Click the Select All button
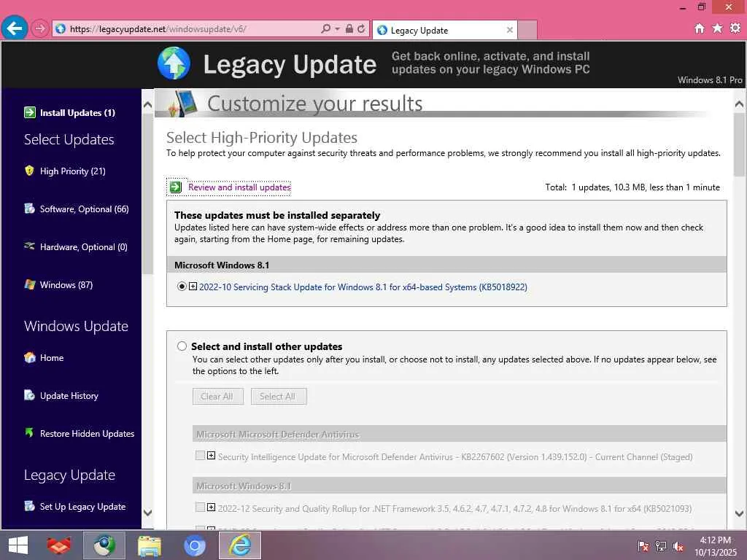747x560 pixels. point(279,396)
